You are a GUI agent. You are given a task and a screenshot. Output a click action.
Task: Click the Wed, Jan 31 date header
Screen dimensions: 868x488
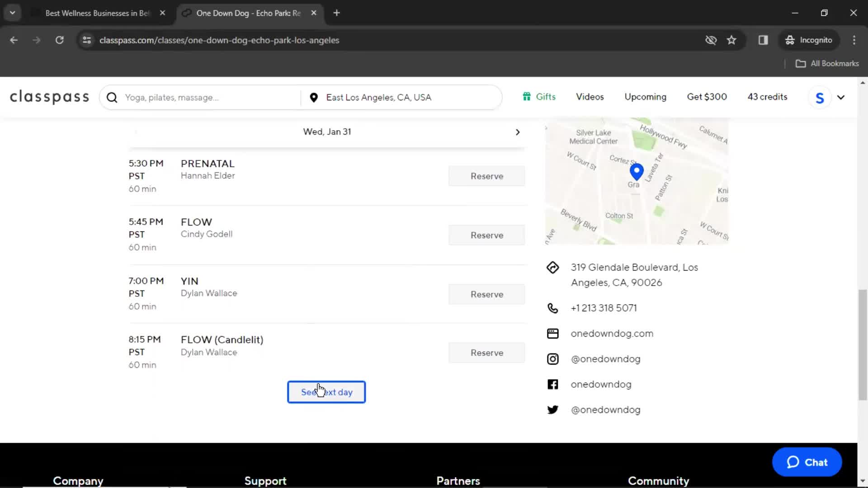click(x=327, y=132)
